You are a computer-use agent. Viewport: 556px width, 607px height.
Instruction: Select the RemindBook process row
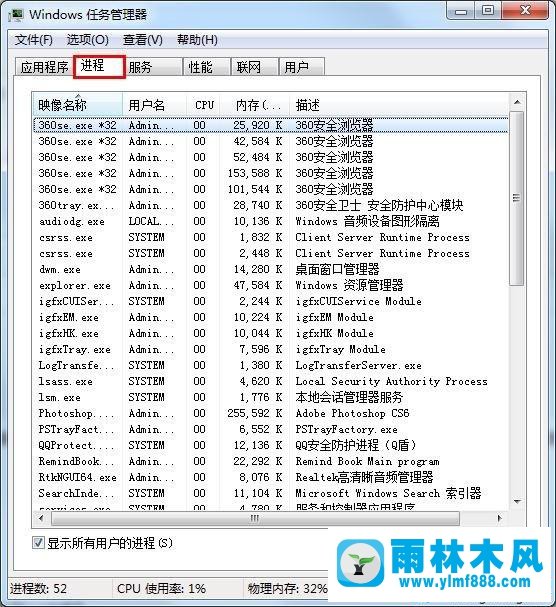[x=271, y=461]
